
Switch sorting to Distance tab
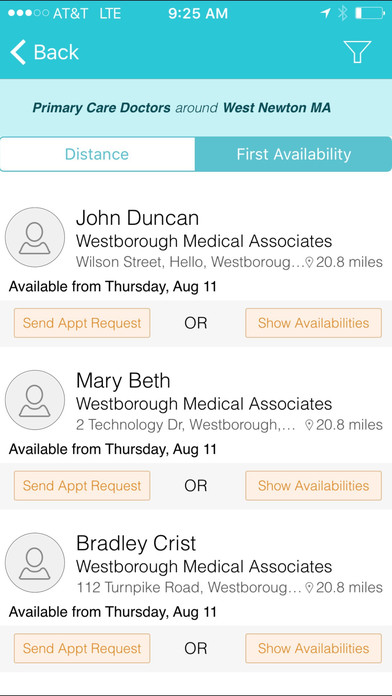97,154
